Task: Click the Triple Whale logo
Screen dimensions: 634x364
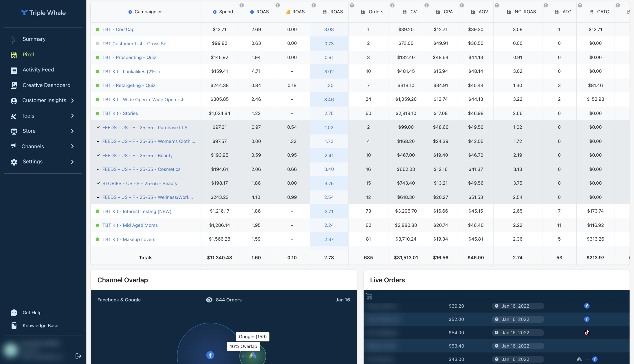Action: pyautogui.click(x=43, y=13)
